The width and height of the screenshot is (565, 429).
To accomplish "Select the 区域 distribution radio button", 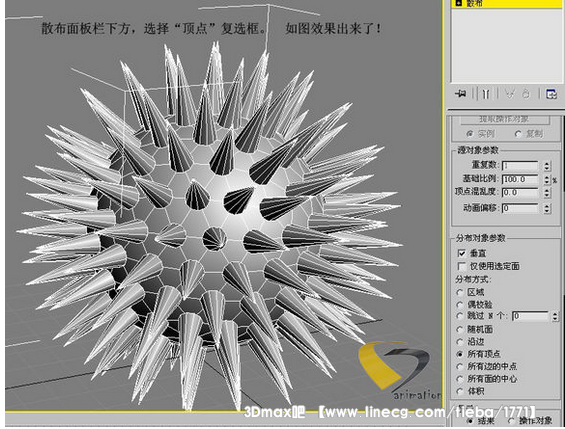I will (460, 292).
